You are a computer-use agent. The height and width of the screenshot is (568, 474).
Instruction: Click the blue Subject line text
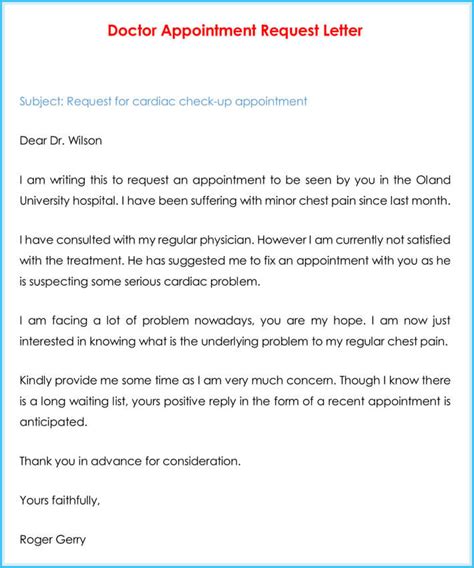(x=163, y=101)
